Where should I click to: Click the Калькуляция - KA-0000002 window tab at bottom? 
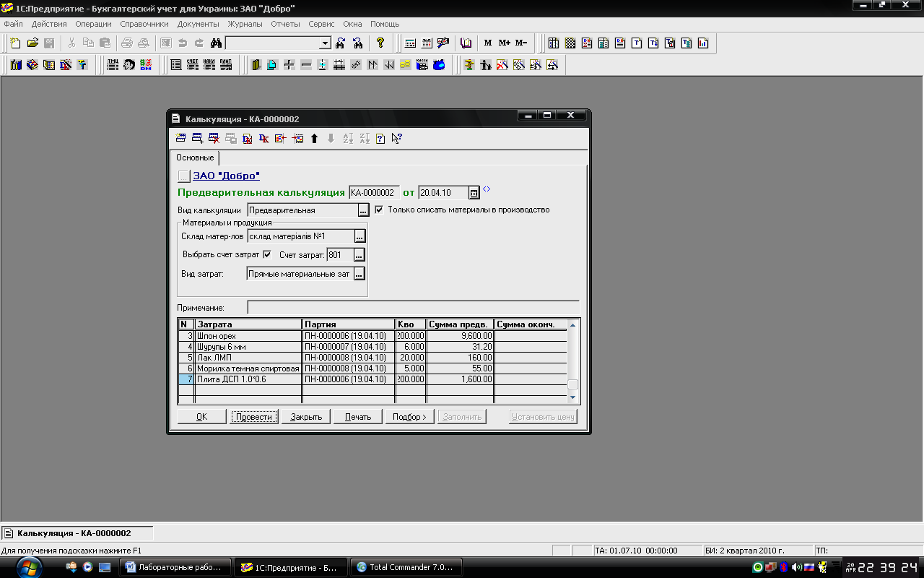[77, 533]
